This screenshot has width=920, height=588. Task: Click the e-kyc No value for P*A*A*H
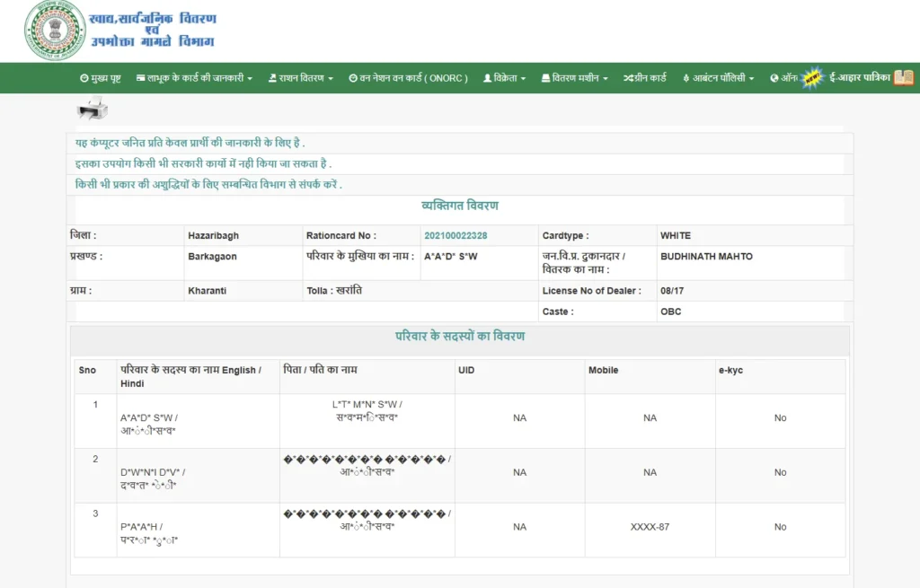click(x=780, y=527)
